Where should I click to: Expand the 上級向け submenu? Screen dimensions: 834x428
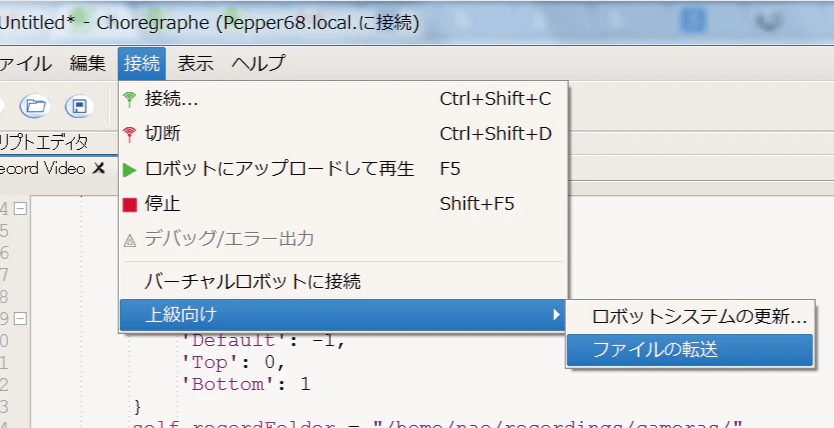click(344, 315)
